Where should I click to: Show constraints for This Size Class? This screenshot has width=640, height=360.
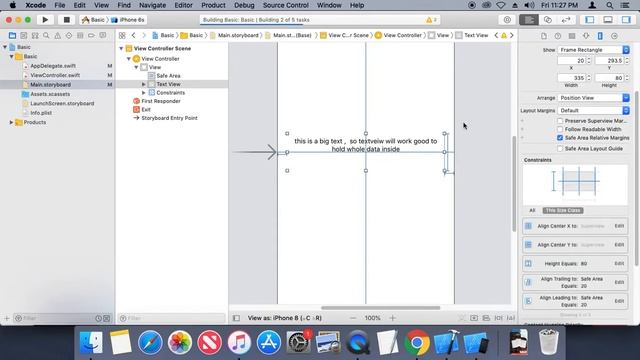point(562,210)
